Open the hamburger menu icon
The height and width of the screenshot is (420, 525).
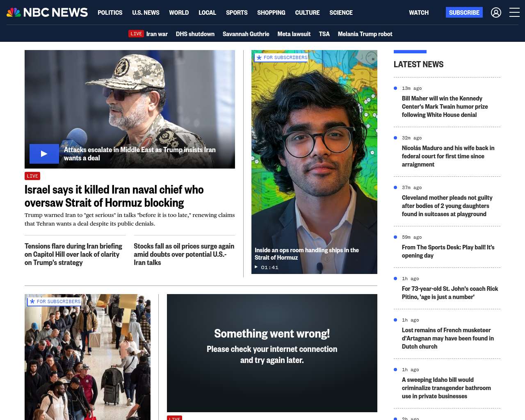coord(514,13)
